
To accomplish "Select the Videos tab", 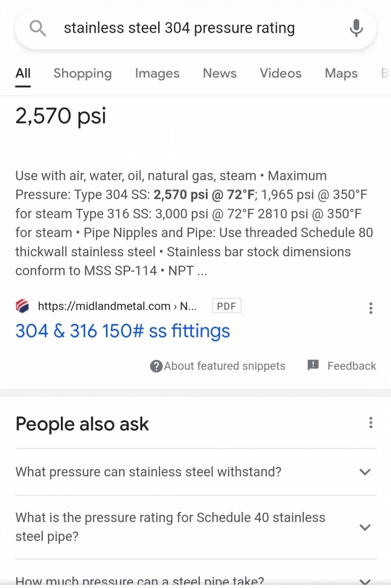I will click(281, 73).
